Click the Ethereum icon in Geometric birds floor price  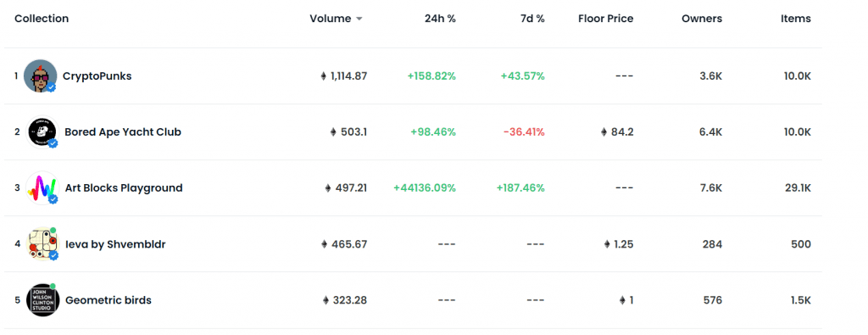(x=622, y=301)
